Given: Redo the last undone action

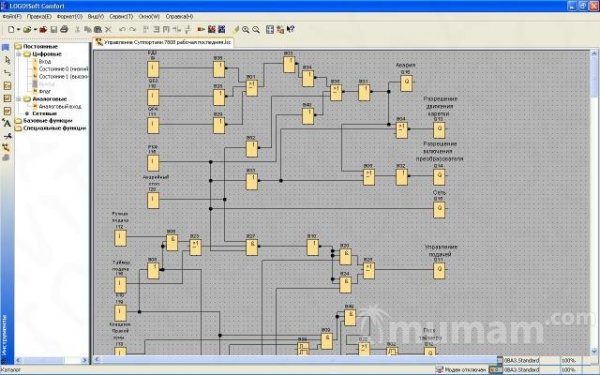Looking at the screenshot, I should coord(132,29).
